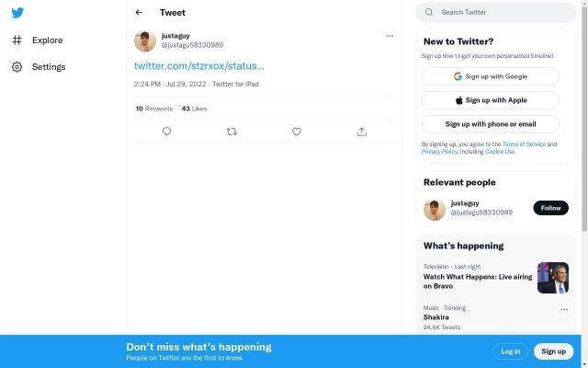Open the Explore page
The image size is (588, 368).
click(47, 40)
